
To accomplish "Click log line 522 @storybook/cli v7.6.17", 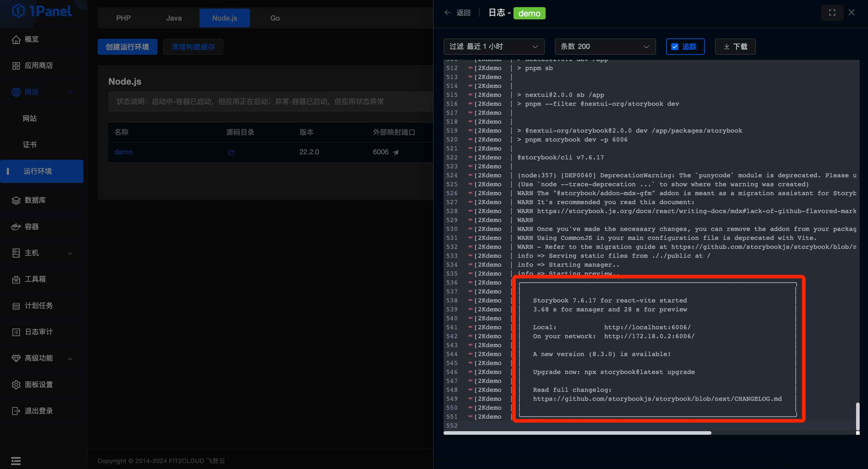I will click(x=561, y=158).
